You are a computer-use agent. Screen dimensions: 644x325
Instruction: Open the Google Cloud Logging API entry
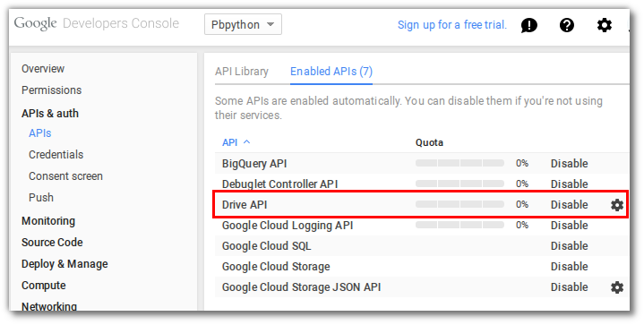click(x=288, y=226)
